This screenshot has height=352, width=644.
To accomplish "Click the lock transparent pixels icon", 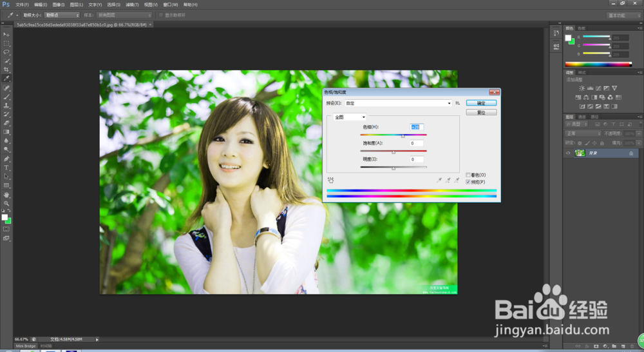I will (x=580, y=142).
